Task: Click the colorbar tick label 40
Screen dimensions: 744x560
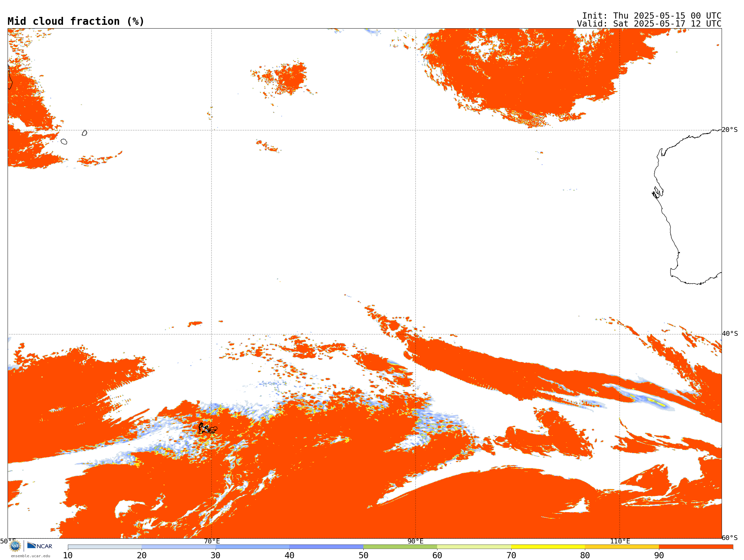Action: (289, 556)
